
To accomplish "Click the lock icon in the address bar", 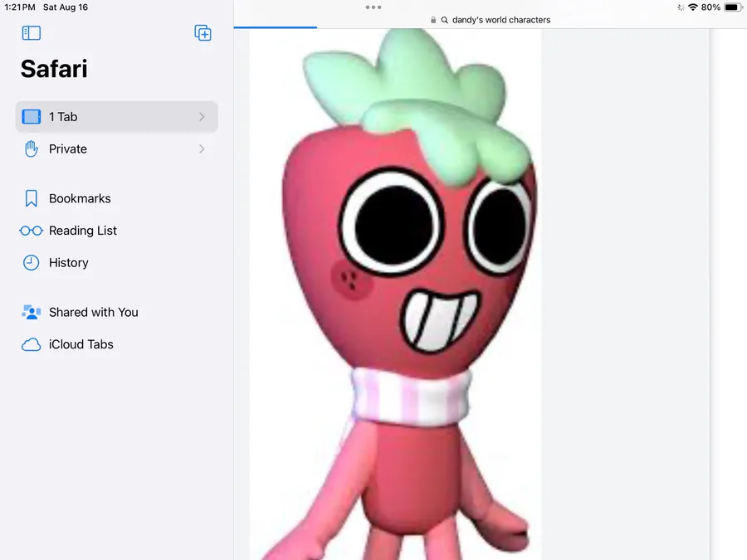I will 433,20.
